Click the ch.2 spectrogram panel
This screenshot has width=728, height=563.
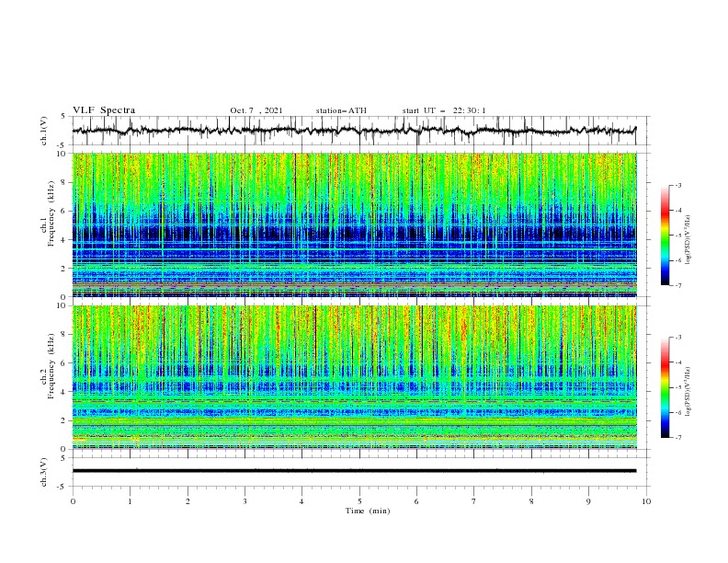point(355,377)
